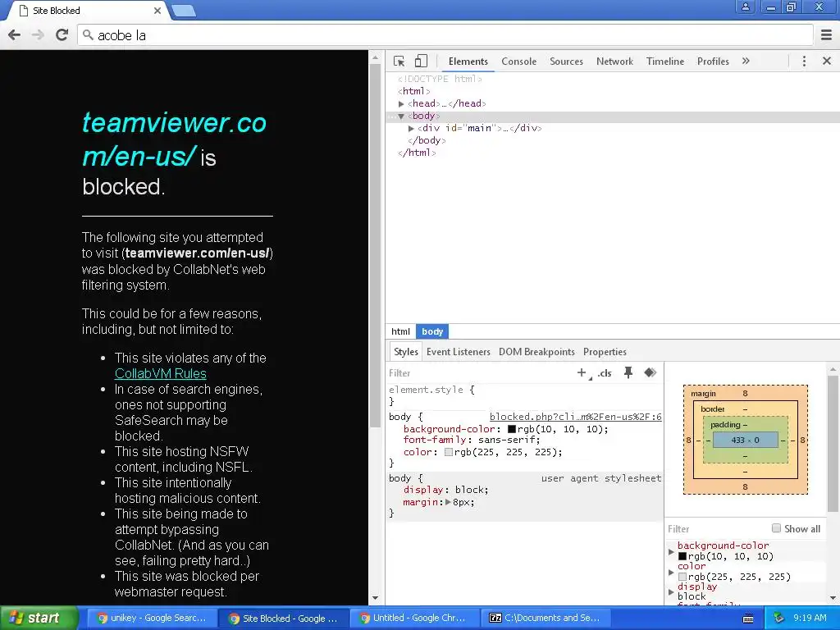
Task: Click the address bar input field
Action: point(445,35)
